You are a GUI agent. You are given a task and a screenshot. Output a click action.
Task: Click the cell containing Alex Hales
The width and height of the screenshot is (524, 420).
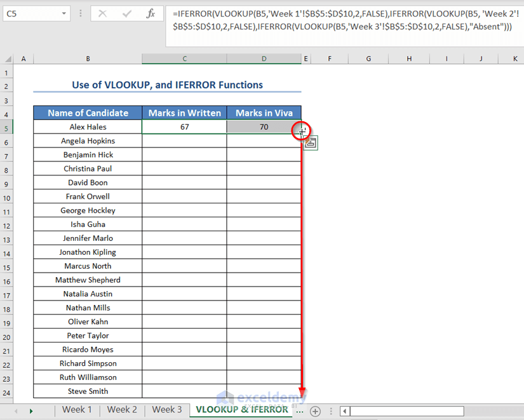point(88,126)
